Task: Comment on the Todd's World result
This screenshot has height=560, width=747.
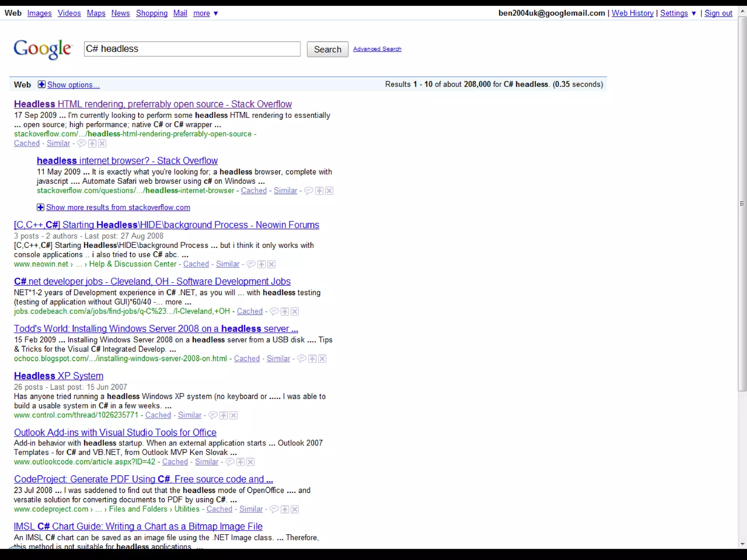Action: [x=302, y=359]
